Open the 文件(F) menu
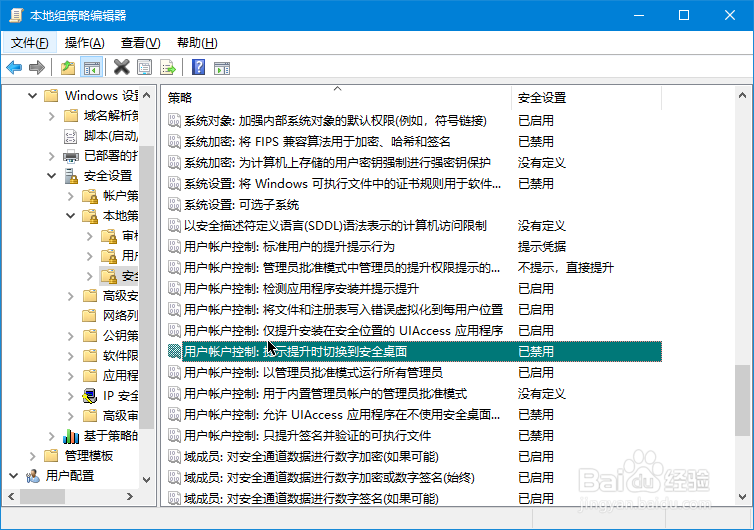The height and width of the screenshot is (530, 754). 29,43
